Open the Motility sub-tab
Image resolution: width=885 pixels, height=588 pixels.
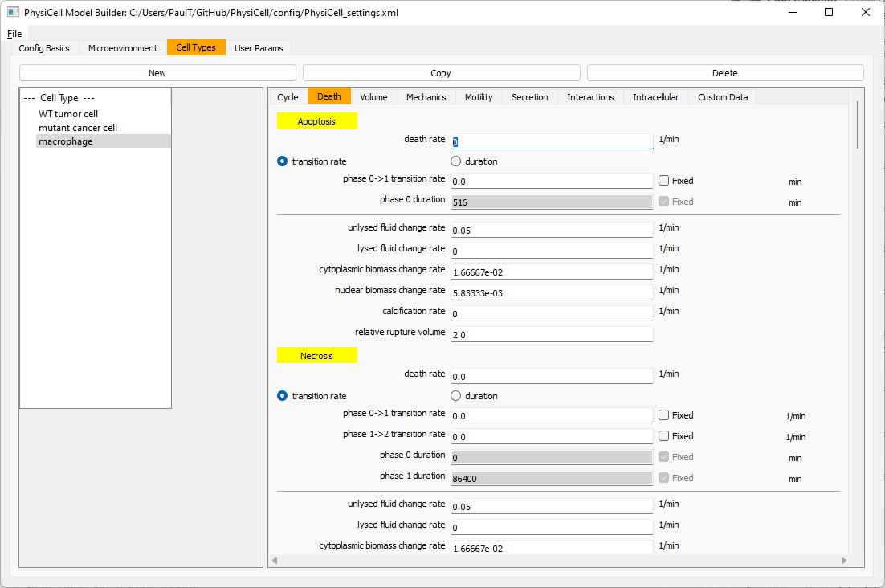[x=479, y=97]
